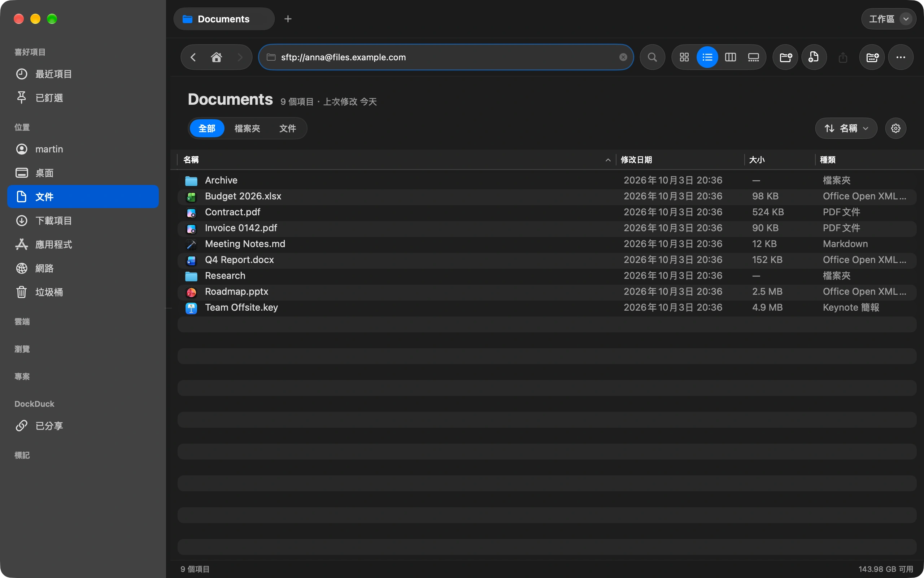The image size is (924, 578).
Task: Create a new file
Action: coord(814,57)
